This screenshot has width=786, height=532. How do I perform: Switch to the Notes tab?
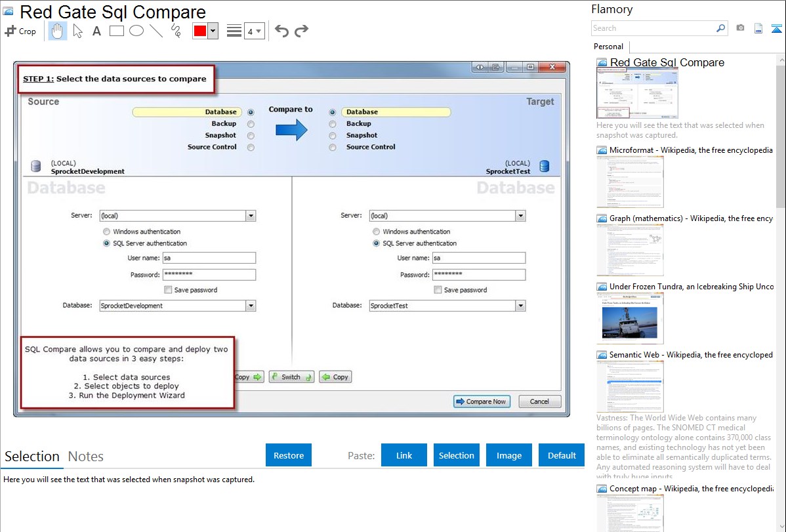86,457
